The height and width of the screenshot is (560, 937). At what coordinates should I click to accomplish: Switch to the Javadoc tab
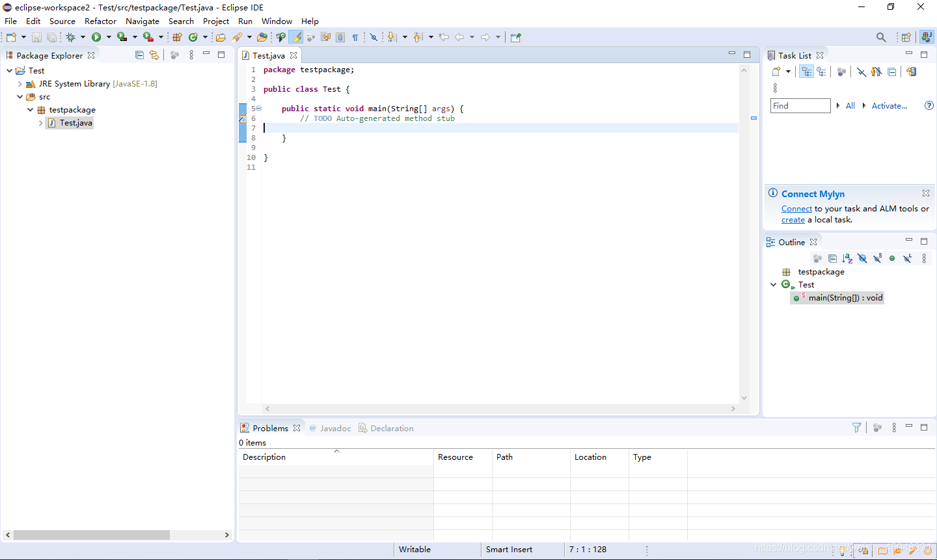330,428
